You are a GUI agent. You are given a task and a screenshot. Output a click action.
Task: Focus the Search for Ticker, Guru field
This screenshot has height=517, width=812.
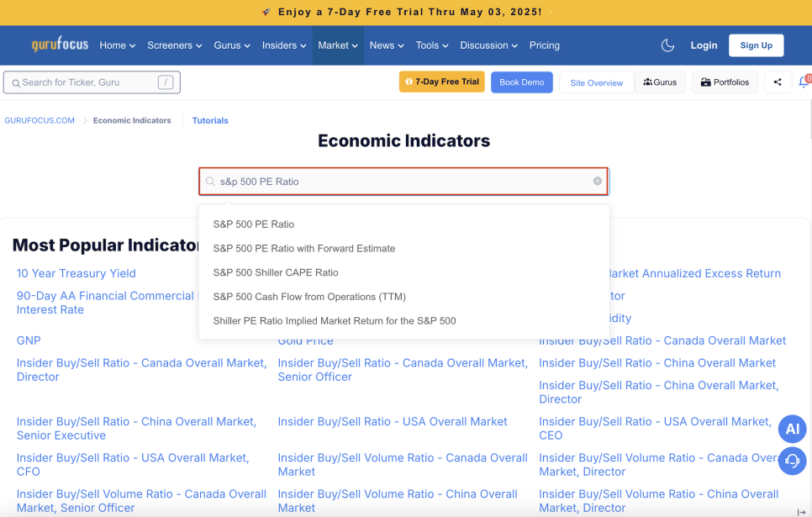tap(92, 82)
